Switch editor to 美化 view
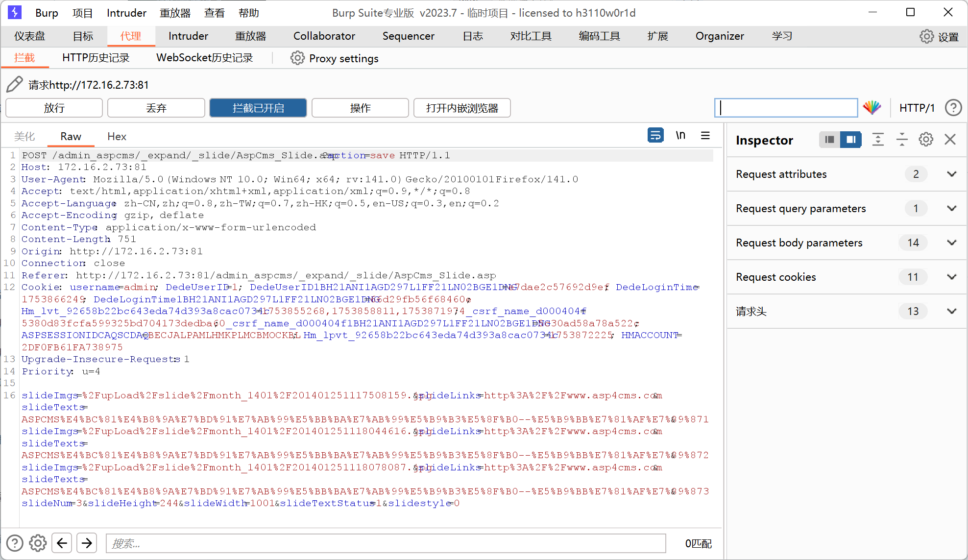 pos(24,136)
